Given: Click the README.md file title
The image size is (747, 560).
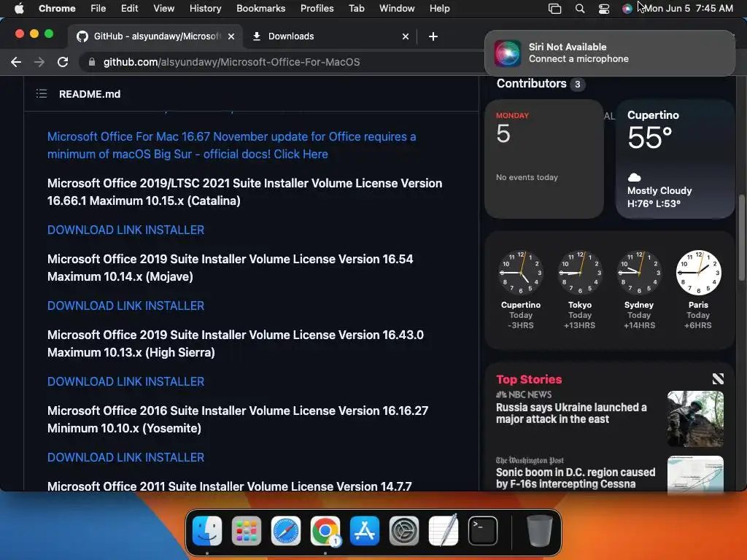Looking at the screenshot, I should [90, 94].
